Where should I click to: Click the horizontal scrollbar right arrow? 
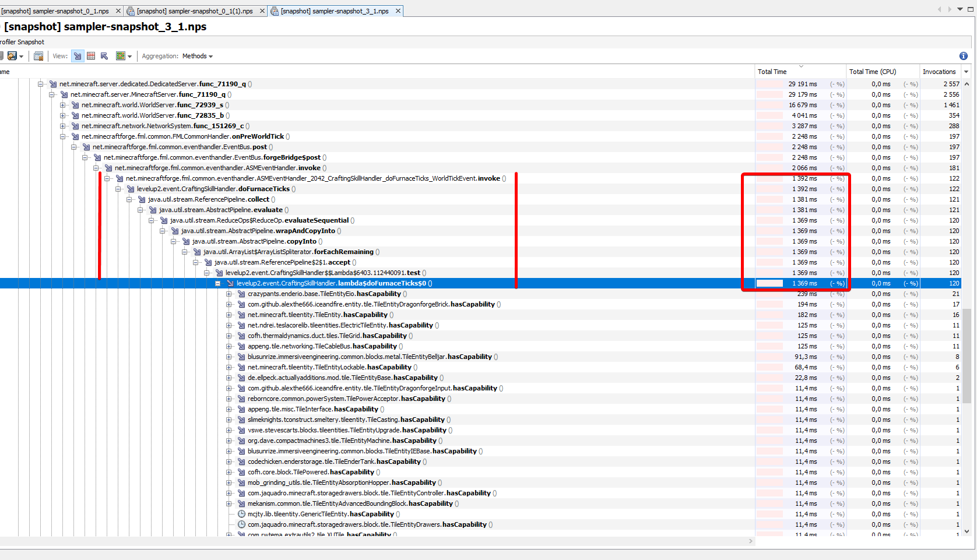coord(751,541)
